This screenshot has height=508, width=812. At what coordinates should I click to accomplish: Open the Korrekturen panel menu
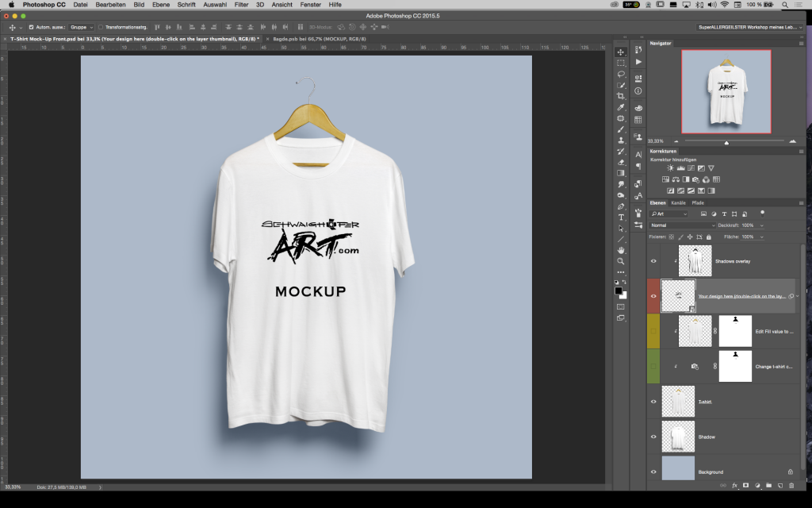tap(801, 152)
